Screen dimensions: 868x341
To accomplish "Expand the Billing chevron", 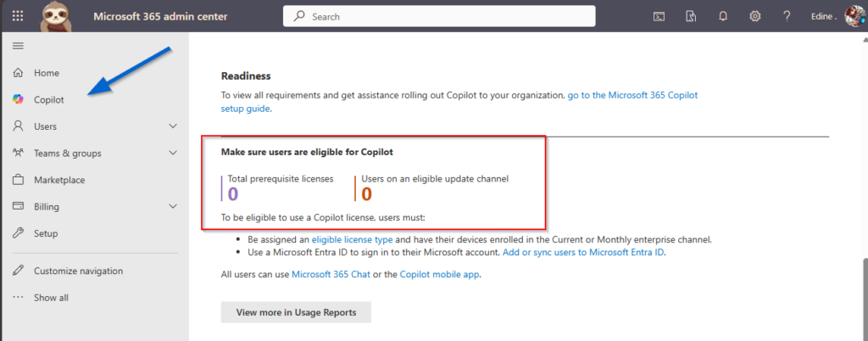I will pos(173,206).
